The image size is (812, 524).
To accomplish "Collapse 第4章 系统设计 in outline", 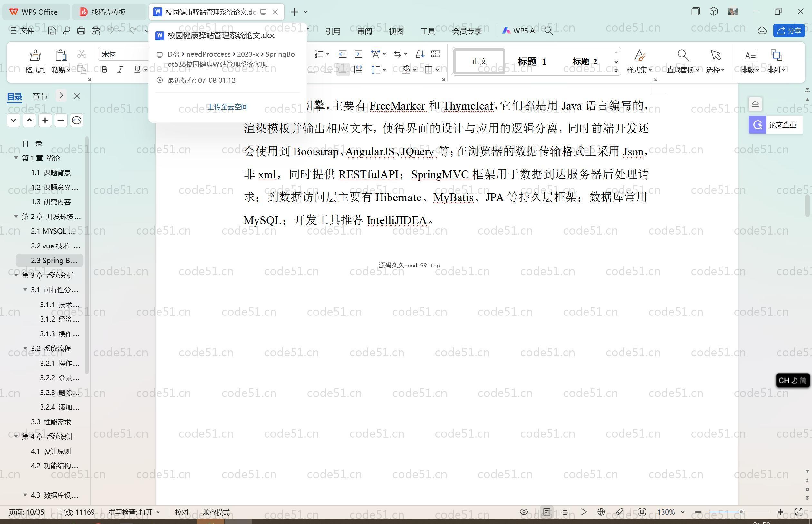I will pos(16,436).
